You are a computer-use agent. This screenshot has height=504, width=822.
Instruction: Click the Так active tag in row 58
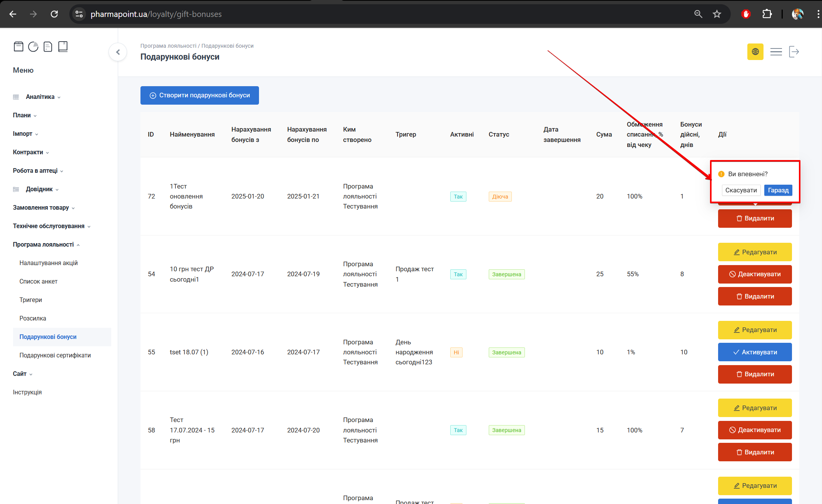[x=458, y=430]
